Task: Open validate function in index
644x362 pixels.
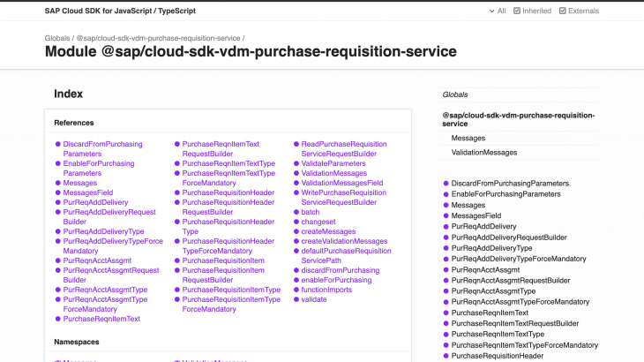Action: (x=314, y=299)
